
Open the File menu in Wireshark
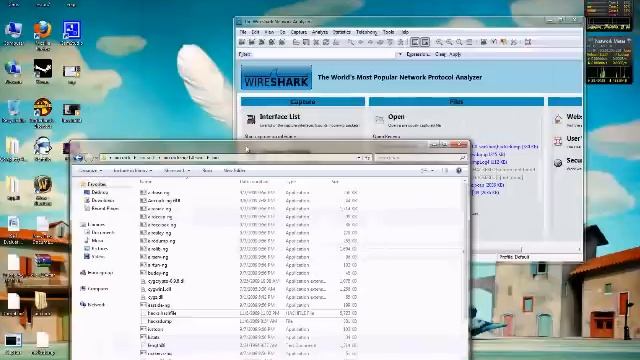coord(243,32)
